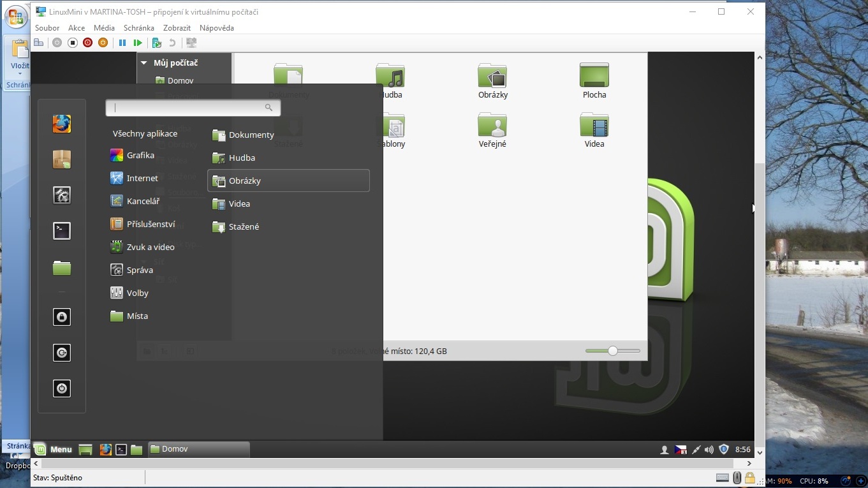Click the Quit power icon in menu
868x488 pixels.
click(x=62, y=388)
